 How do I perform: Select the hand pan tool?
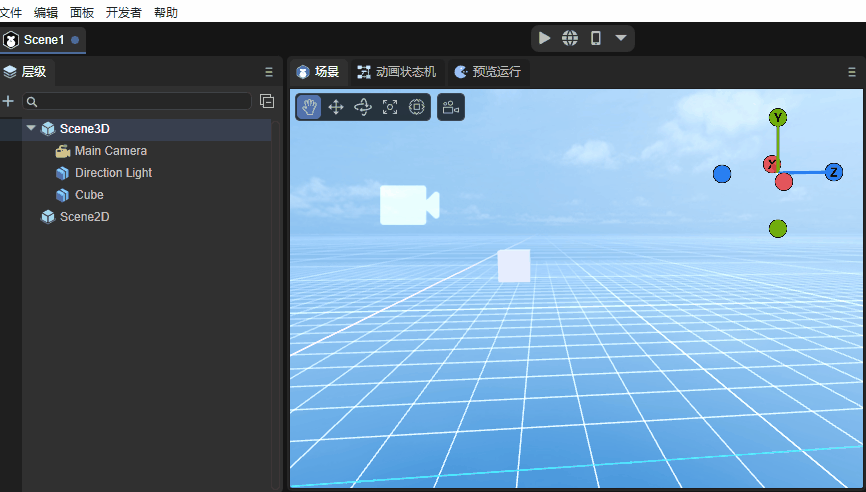(310, 107)
